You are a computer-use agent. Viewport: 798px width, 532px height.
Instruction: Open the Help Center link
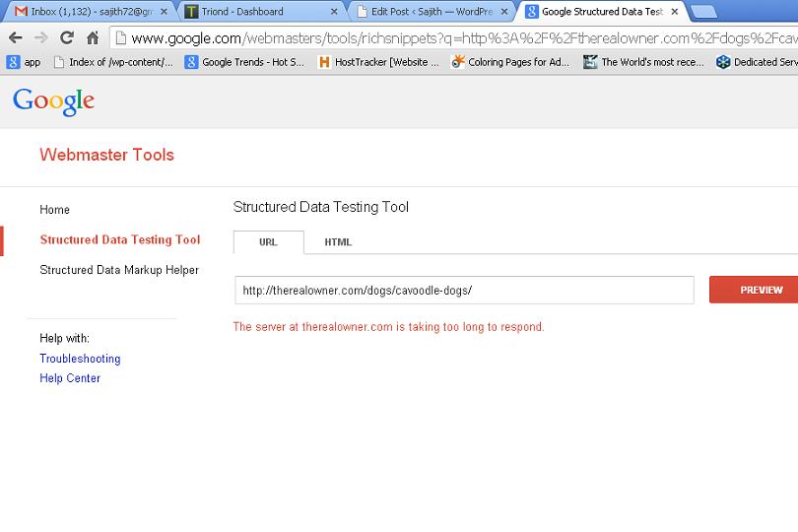[70, 378]
